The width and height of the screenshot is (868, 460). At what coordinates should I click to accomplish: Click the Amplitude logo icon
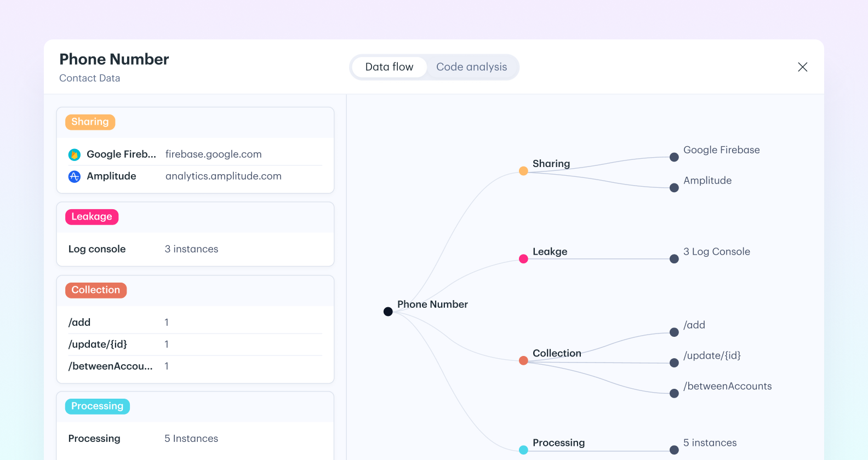coord(75,176)
